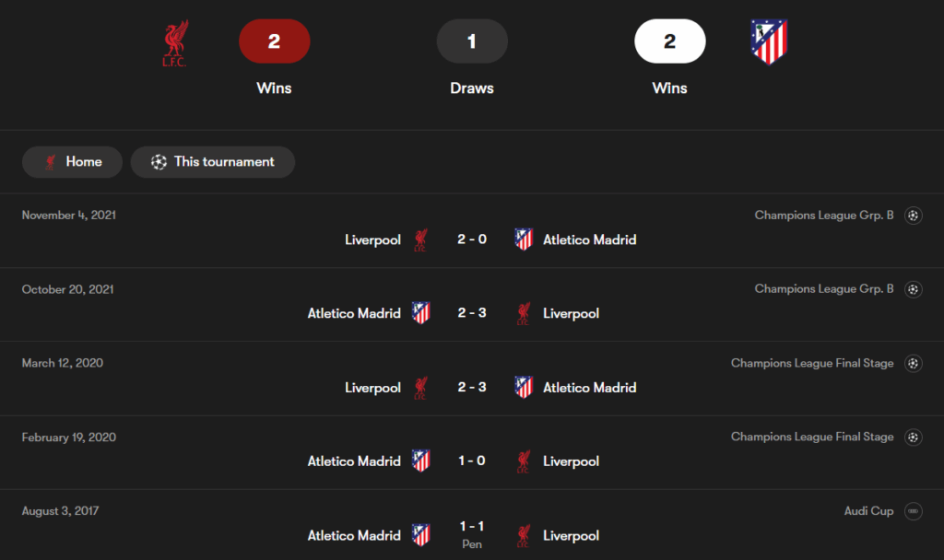This screenshot has width=944, height=560.
Task: Click the Audi Cup competition label
Action: (868, 511)
